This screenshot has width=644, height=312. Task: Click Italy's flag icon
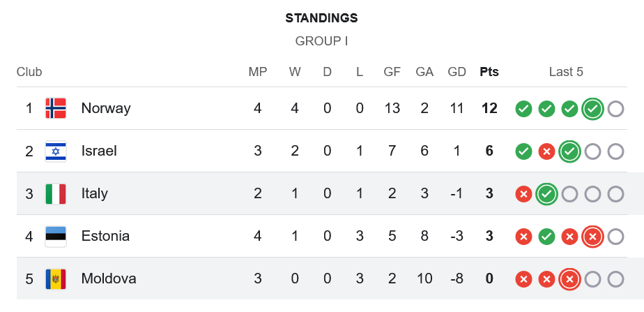tap(56, 193)
